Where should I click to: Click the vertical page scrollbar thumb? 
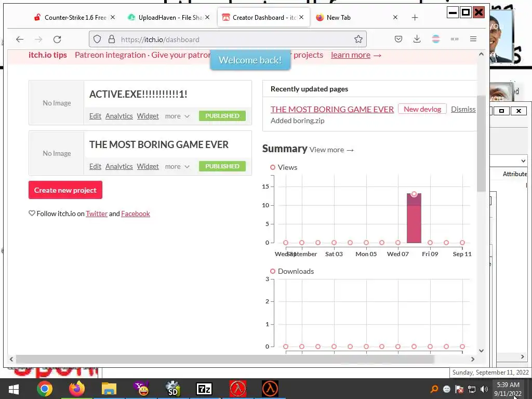pyautogui.click(x=481, y=143)
